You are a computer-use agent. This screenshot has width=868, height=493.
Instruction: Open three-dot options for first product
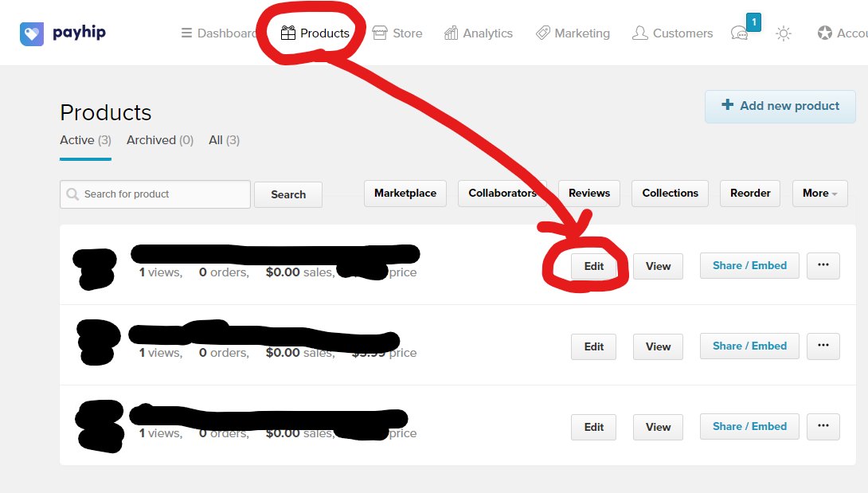pos(823,266)
